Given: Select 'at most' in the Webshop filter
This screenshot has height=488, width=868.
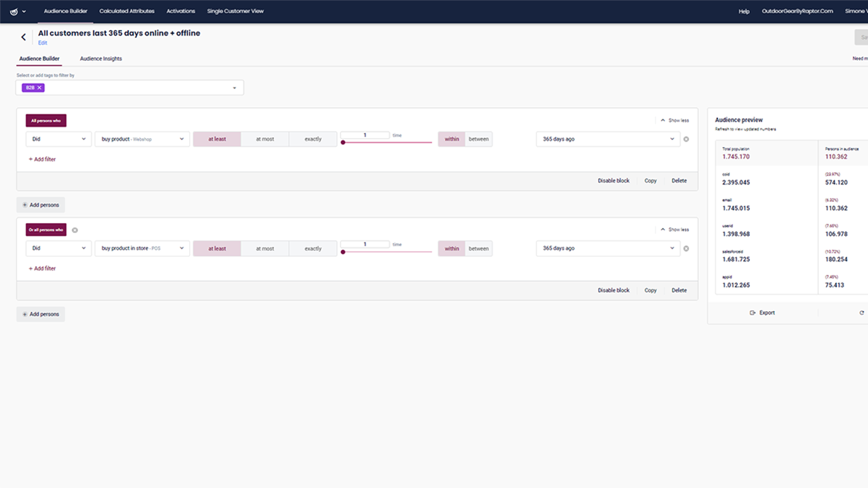Looking at the screenshot, I should coord(265,139).
